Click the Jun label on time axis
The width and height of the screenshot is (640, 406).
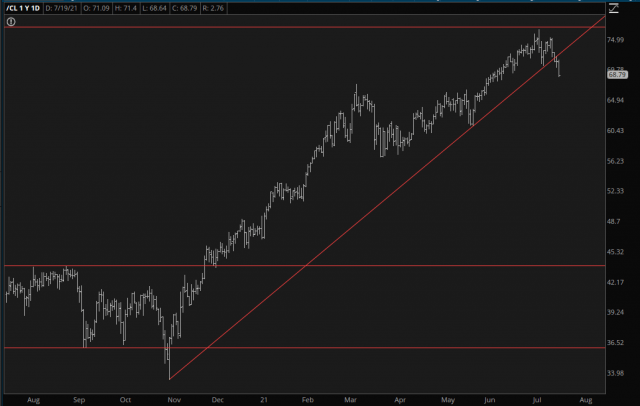[x=490, y=397]
